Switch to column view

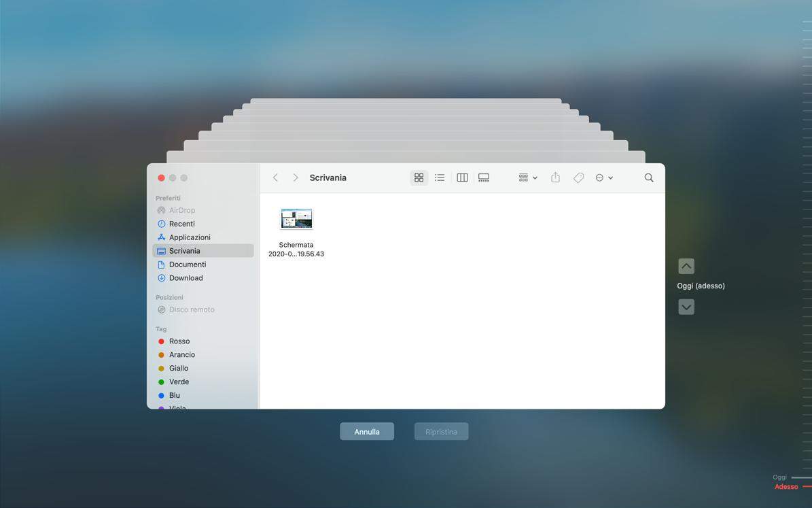462,177
